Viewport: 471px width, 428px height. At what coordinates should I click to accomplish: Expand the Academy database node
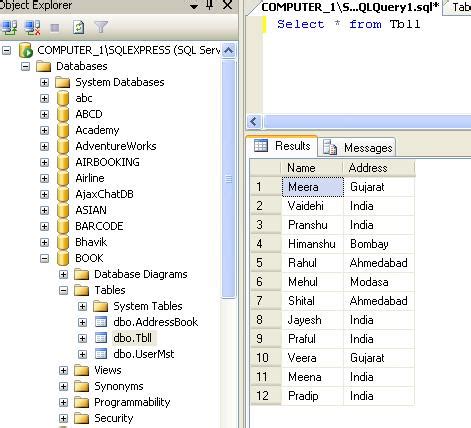point(44,130)
